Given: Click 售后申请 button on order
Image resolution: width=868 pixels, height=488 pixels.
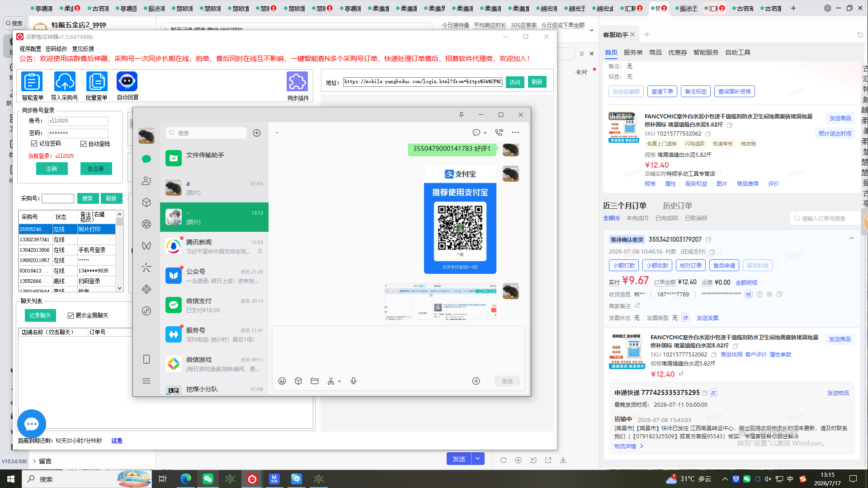Looking at the screenshot, I should (x=724, y=265).
